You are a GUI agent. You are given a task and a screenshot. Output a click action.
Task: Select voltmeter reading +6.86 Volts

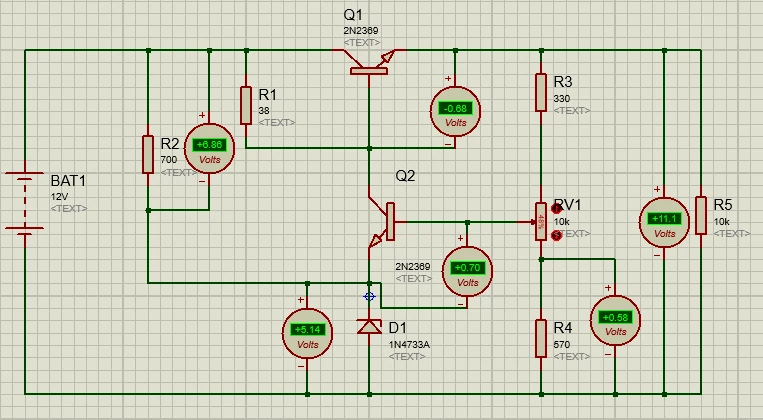[209, 148]
